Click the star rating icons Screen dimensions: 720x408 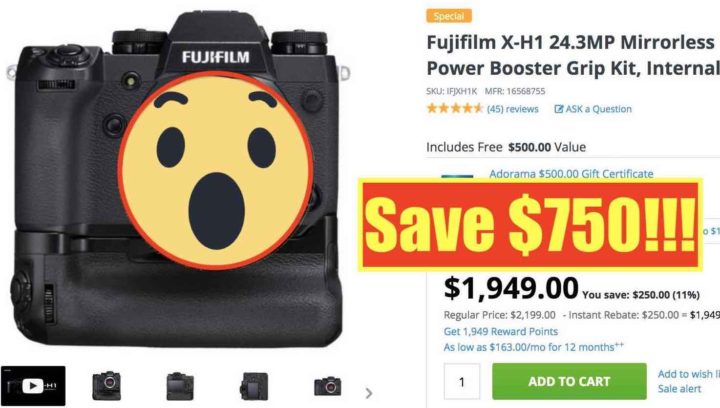[455, 108]
